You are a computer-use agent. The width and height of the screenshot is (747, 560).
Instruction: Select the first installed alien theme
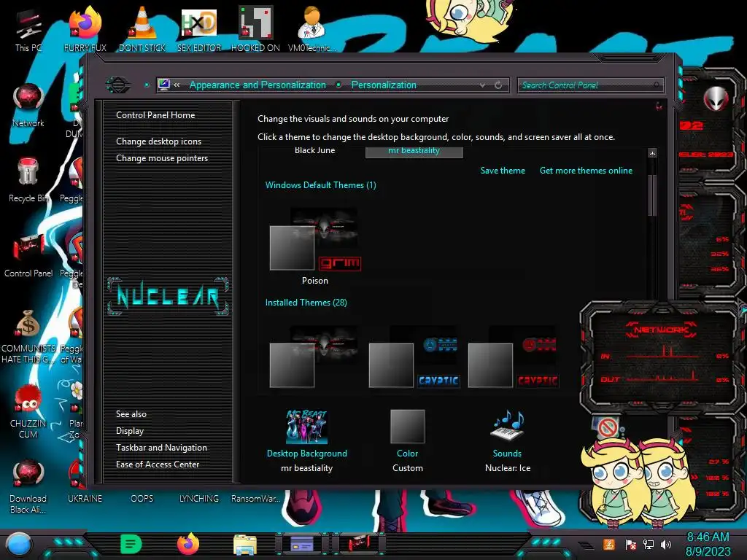314,357
